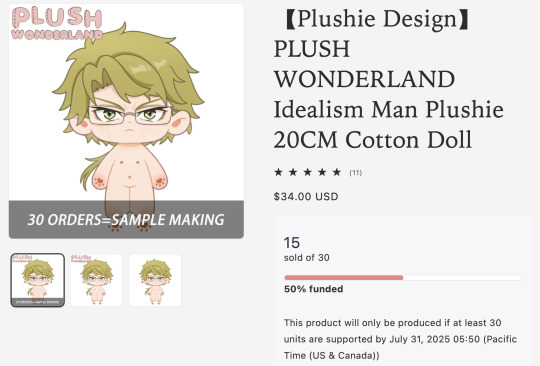Image resolution: width=540 pixels, height=366 pixels.
Task: Click the fourth rating star
Action: point(322,172)
